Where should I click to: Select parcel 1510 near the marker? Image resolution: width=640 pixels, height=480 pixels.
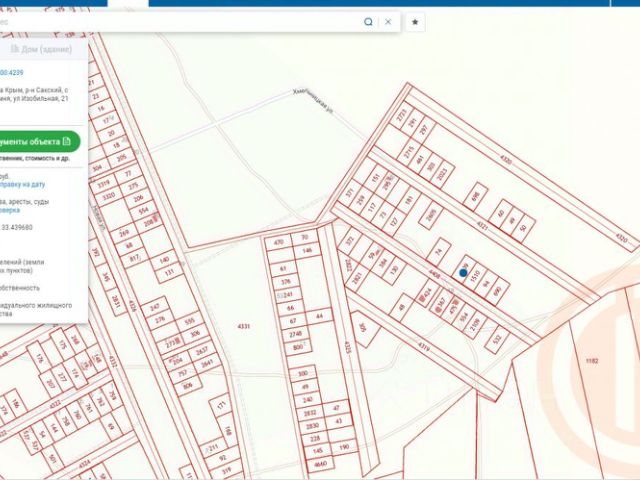point(475,276)
